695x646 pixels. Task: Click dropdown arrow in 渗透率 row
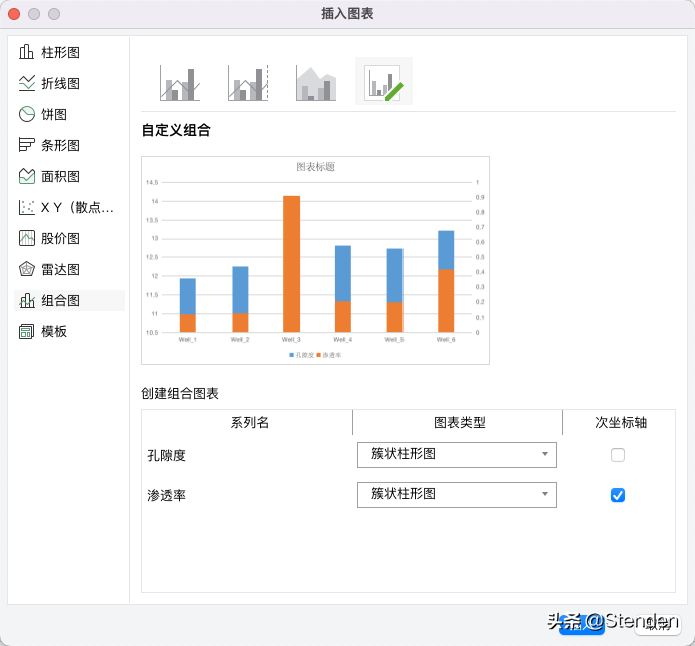tap(545, 494)
